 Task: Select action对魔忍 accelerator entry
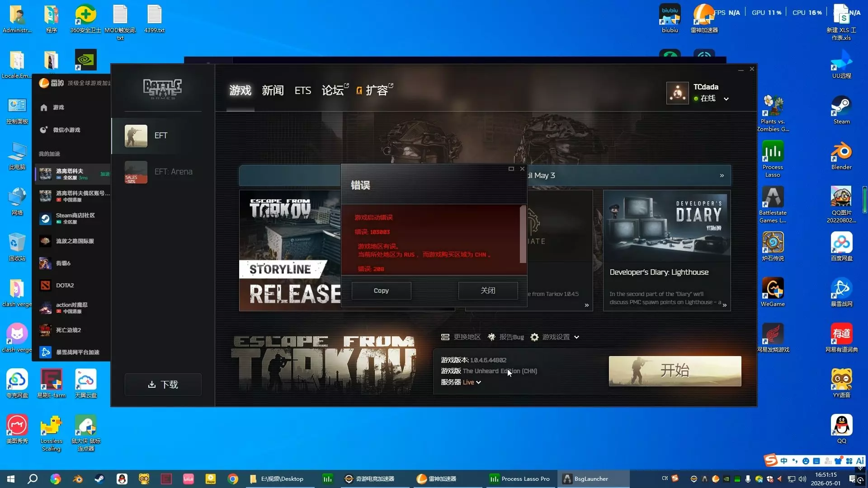click(73, 308)
